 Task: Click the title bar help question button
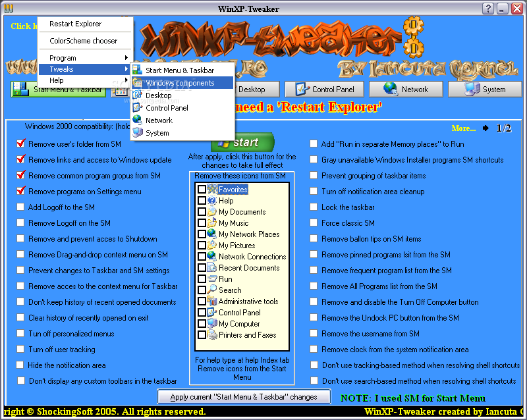(x=487, y=9)
